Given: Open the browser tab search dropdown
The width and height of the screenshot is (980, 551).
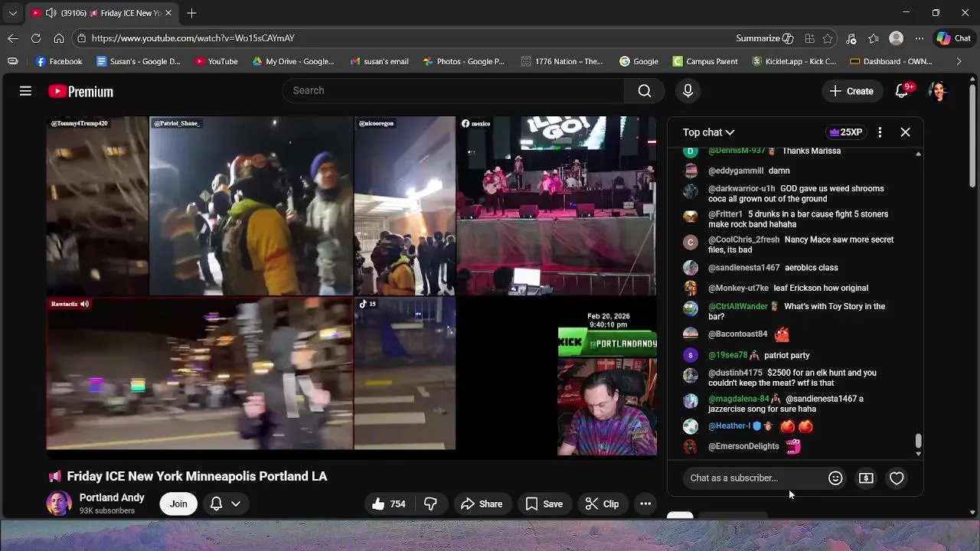Looking at the screenshot, I should pos(13,13).
